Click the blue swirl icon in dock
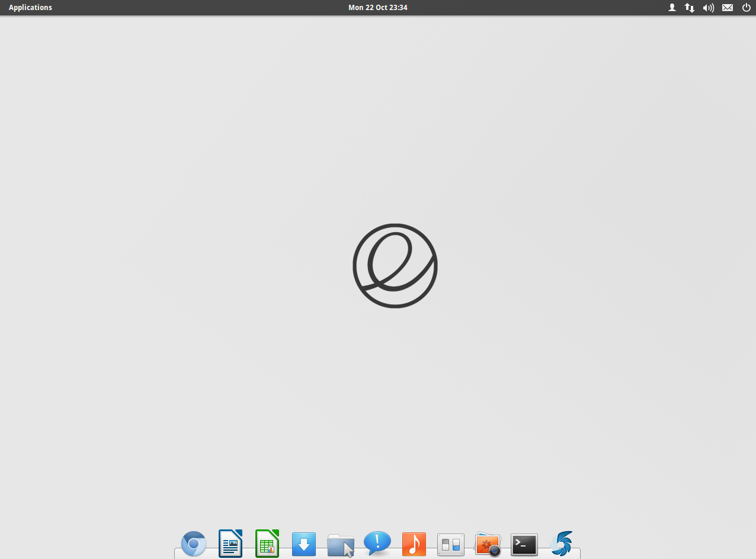 (561, 544)
